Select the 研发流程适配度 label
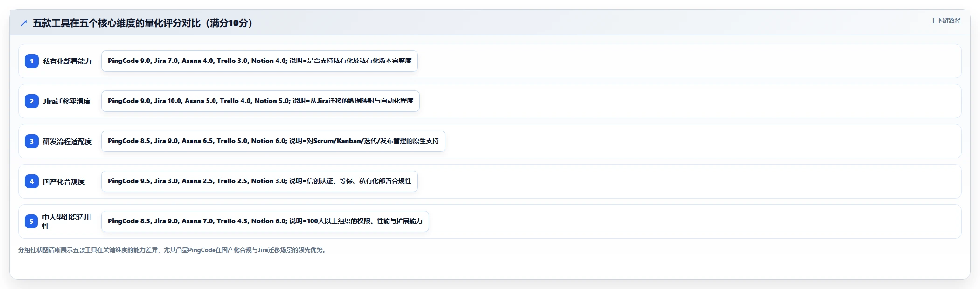This screenshot has width=980, height=289. pyautogui.click(x=67, y=141)
